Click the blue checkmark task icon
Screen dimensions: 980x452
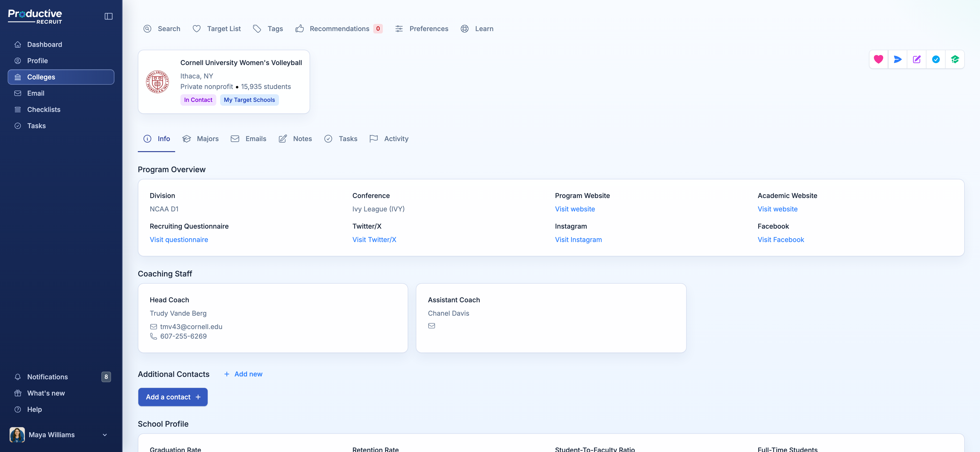pyautogui.click(x=935, y=59)
